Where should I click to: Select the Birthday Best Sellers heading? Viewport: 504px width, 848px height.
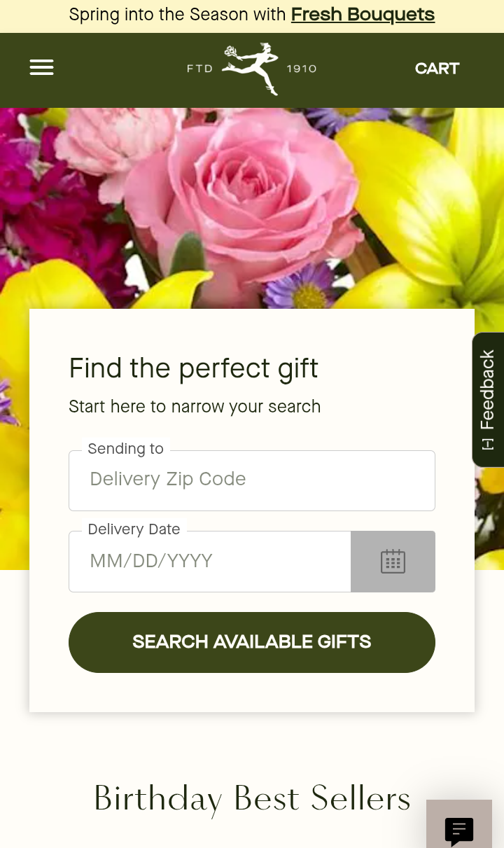pos(252,798)
